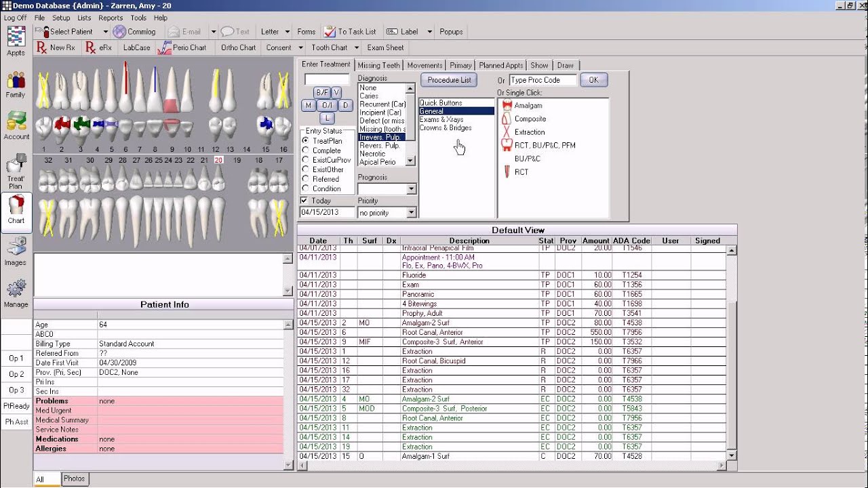The height and width of the screenshot is (488, 868).
Task: Switch to the Missing Teeth tab
Action: pos(379,66)
